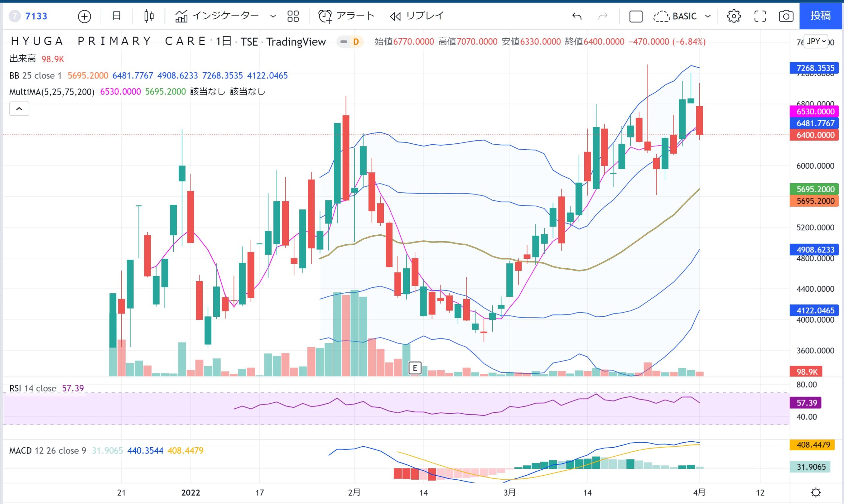Image resolution: width=844 pixels, height=504 pixels.
Task: Open the JPY currency dropdown
Action: coord(816,42)
